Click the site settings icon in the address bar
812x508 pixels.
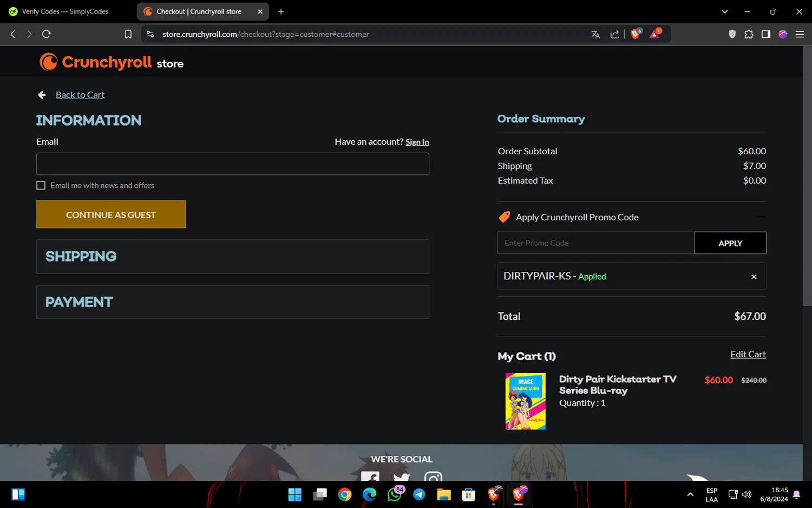150,34
